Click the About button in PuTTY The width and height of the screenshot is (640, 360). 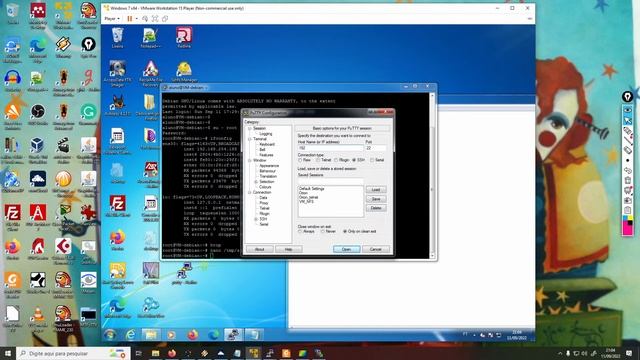point(260,249)
